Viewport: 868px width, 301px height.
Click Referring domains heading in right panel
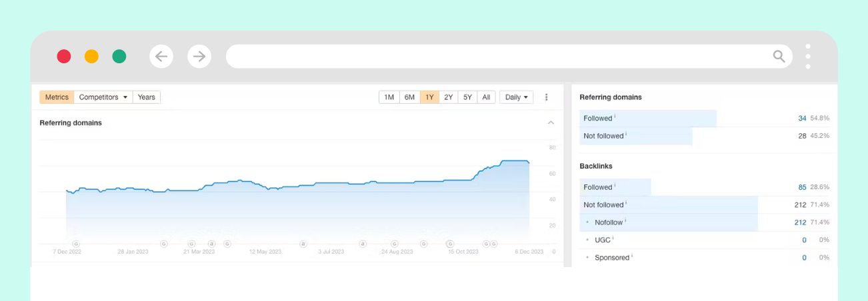coord(611,97)
